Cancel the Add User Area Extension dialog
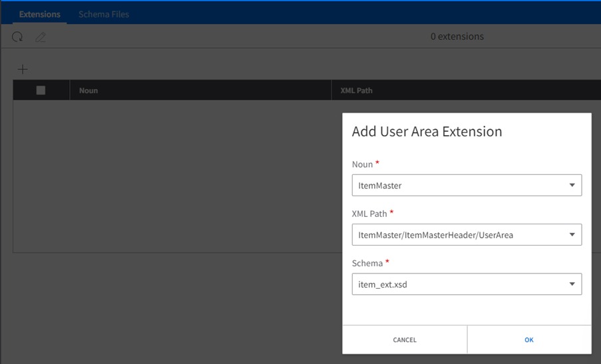 [x=405, y=340]
